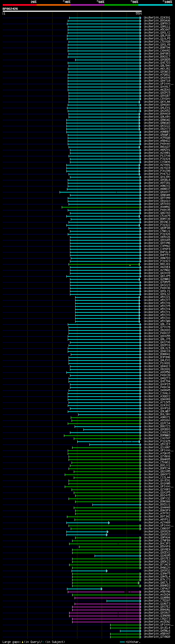This screenshot has height=644, width=175.
Task: Select hit label UniRef100_Q9FRX3
Action: (157, 24)
